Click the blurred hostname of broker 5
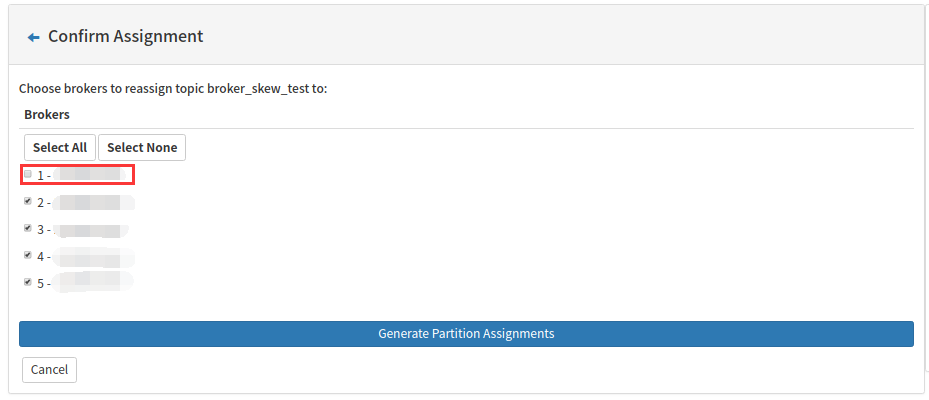This screenshot has width=929, height=400. click(93, 283)
